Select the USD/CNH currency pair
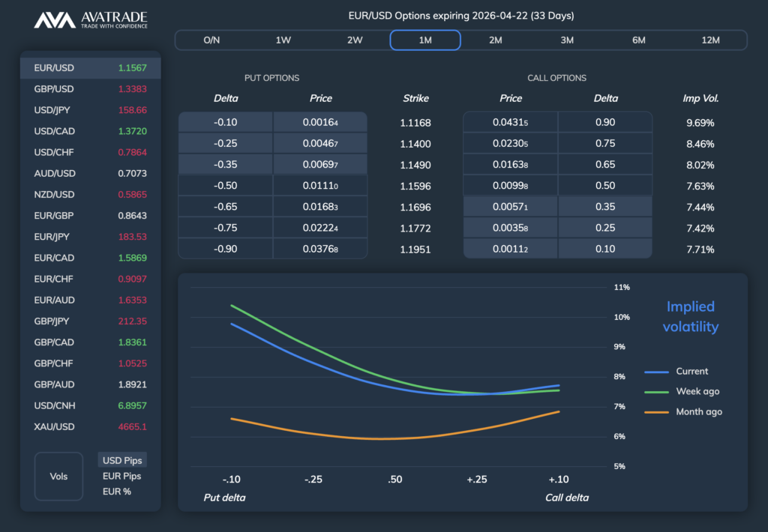Viewport: 768px width, 532px height. tap(90, 406)
